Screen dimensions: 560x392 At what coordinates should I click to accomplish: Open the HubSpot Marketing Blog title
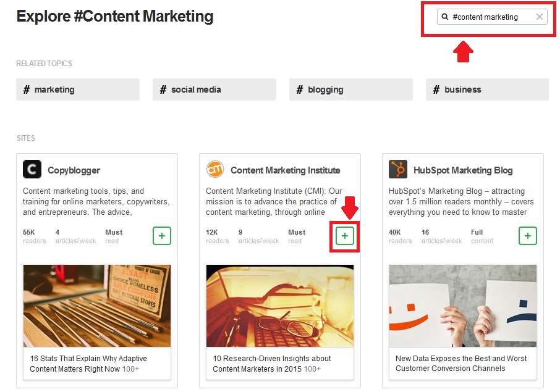tap(463, 170)
